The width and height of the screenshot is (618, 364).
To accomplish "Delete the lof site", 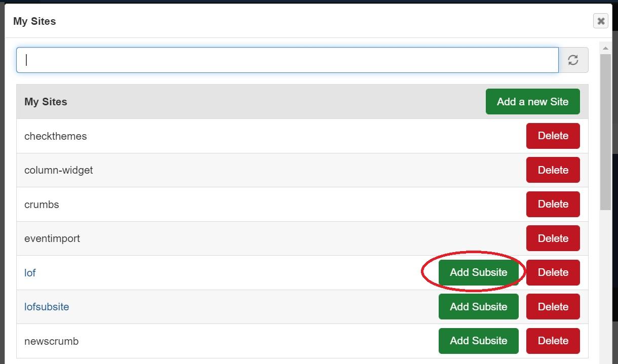I will 553,272.
